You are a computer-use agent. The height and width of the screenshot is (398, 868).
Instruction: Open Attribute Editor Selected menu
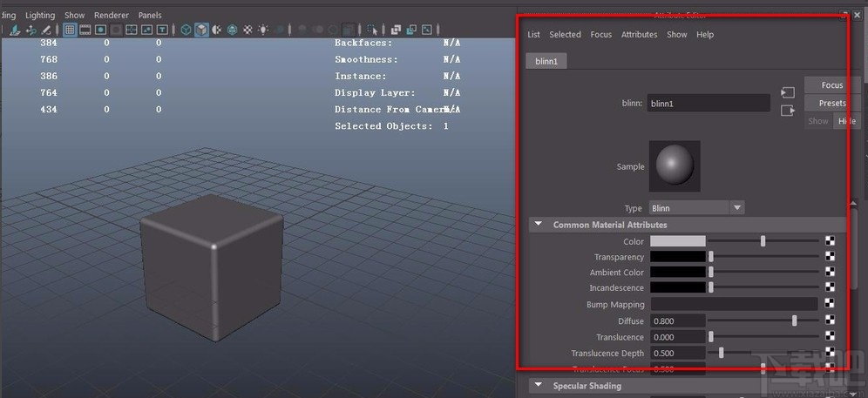pyautogui.click(x=566, y=34)
